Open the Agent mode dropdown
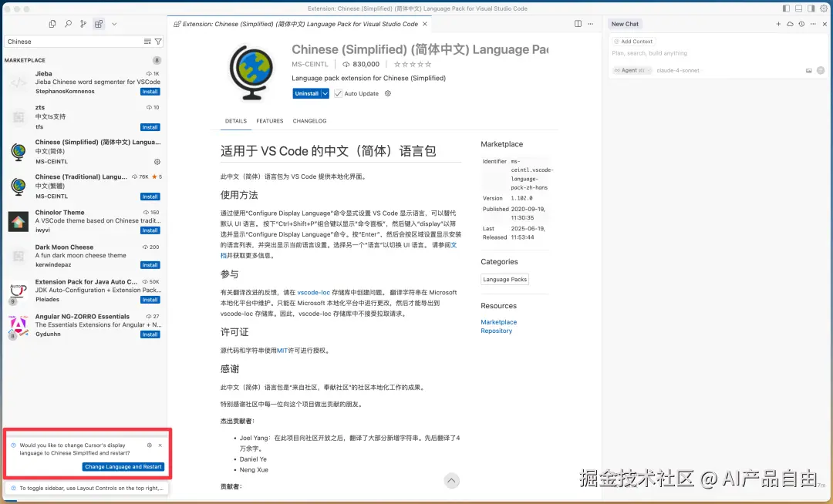 [632, 70]
